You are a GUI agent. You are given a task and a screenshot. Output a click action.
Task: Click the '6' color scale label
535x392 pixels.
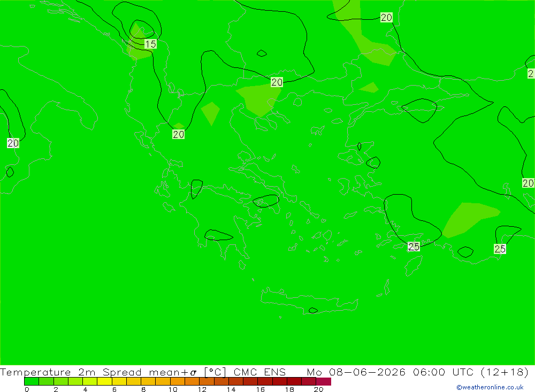pyautogui.click(x=114, y=389)
